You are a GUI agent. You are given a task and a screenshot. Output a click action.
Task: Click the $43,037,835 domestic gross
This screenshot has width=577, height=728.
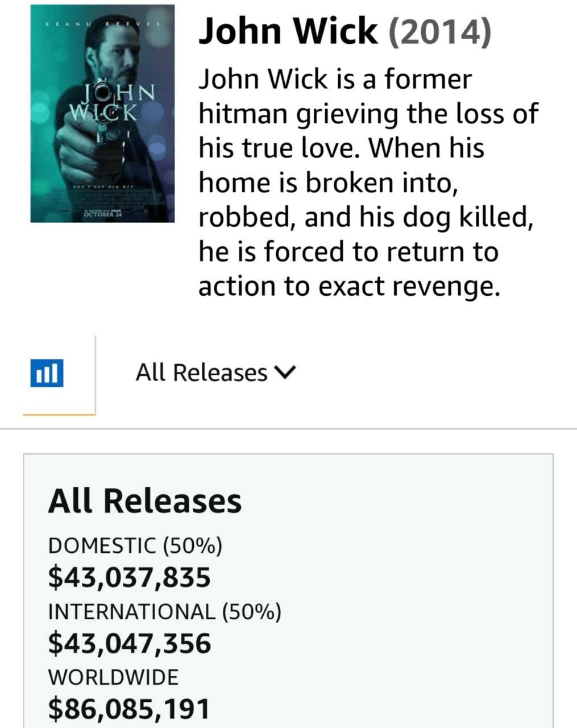tap(130, 577)
